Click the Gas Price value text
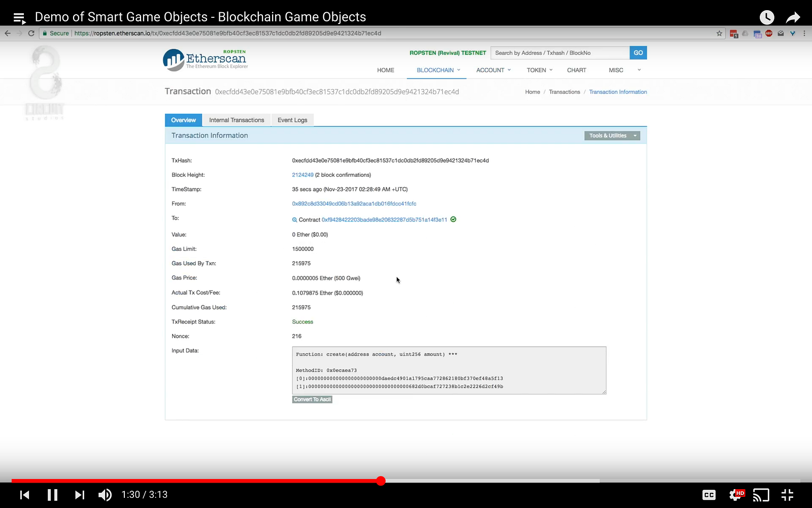The width and height of the screenshot is (812, 508). tap(326, 278)
